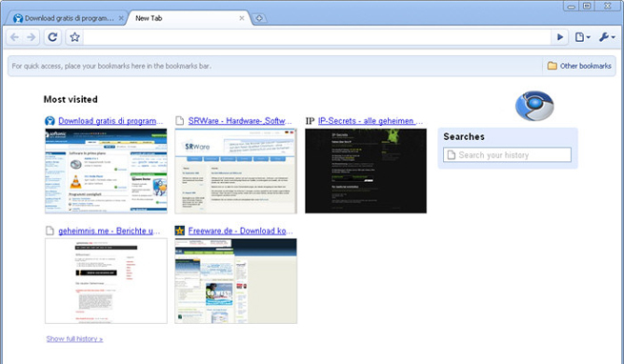The image size is (624, 364).
Task: Open the geheimnis.me - Berichte link
Action: tap(110, 231)
